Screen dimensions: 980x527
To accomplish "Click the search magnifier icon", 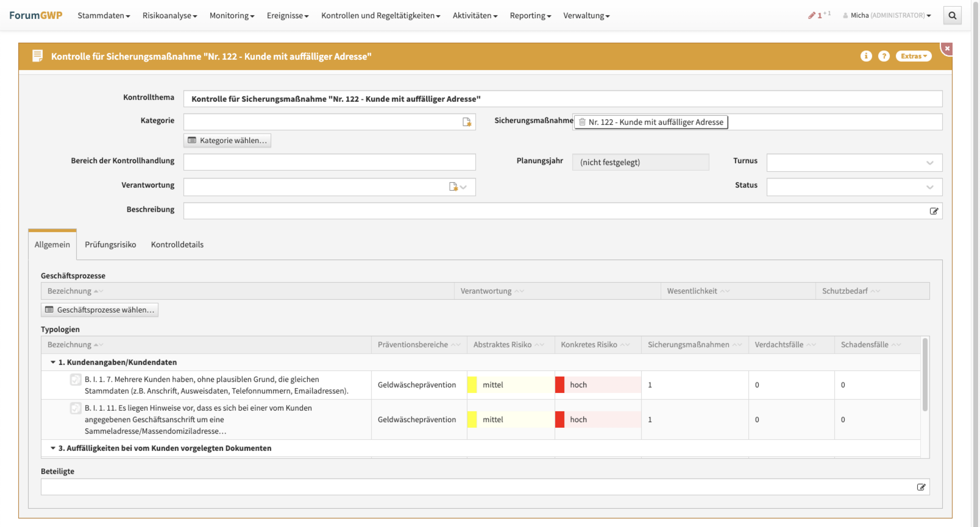I will pos(952,16).
